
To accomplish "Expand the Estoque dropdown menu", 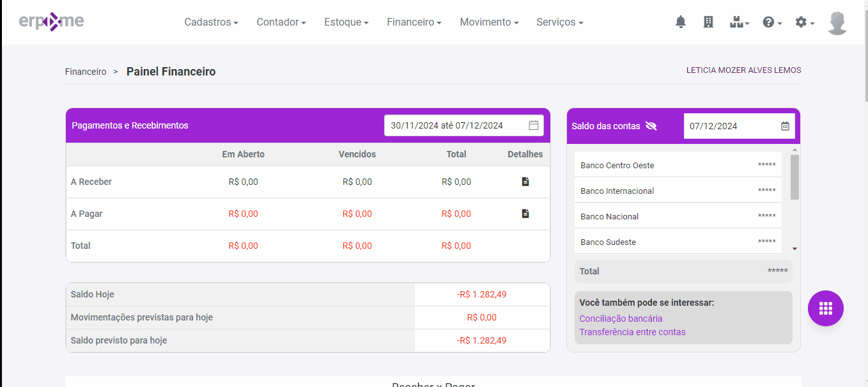I will [346, 22].
